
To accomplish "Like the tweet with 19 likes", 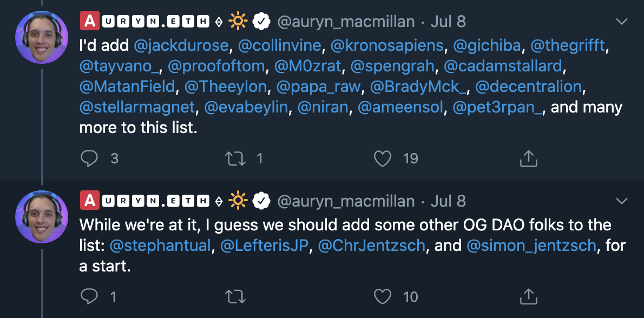I will 383,158.
